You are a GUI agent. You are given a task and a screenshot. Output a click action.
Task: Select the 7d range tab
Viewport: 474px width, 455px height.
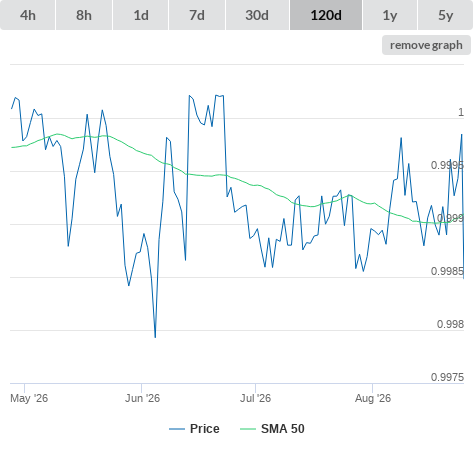tap(197, 15)
